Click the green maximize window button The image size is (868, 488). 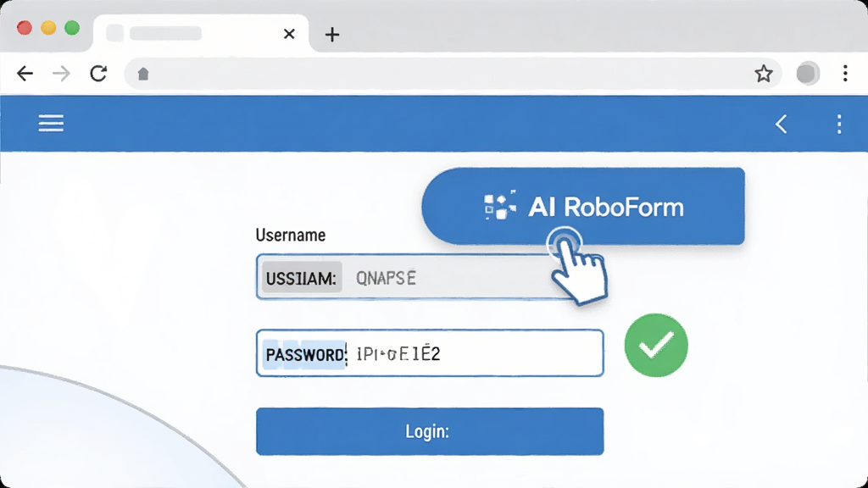point(72,28)
